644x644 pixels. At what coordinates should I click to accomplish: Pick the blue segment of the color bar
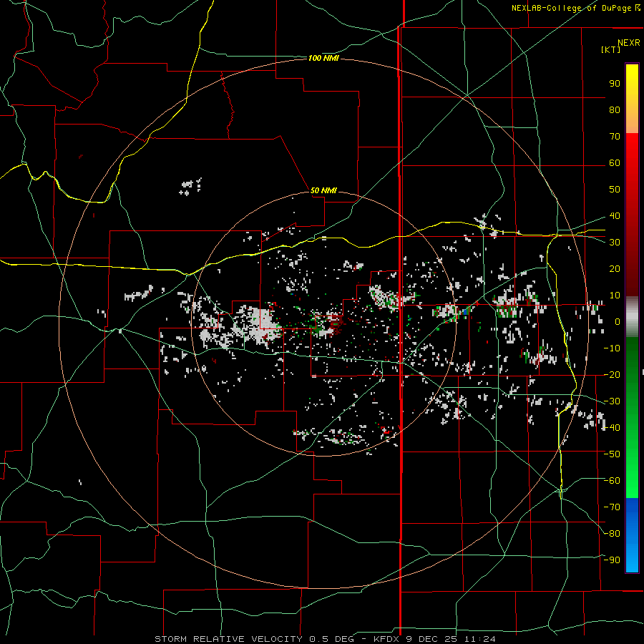click(632, 535)
